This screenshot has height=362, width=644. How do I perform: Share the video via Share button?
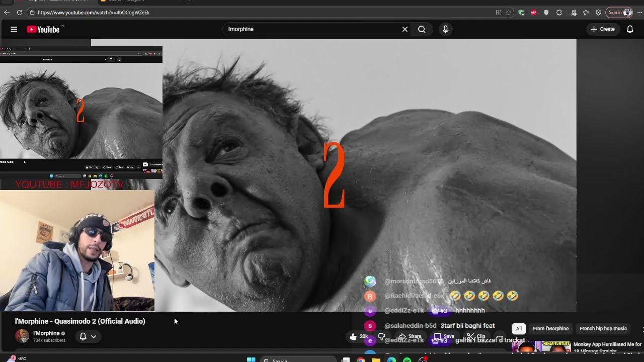pyautogui.click(x=410, y=336)
